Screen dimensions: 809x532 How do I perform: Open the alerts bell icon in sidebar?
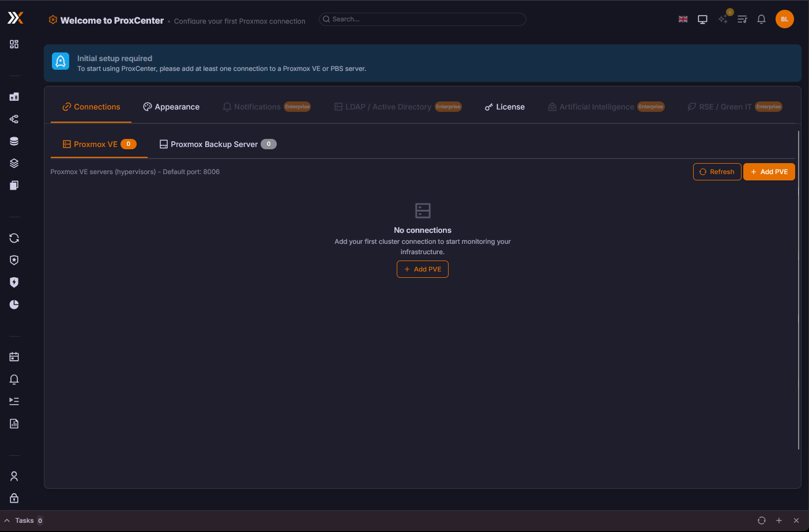coord(14,379)
